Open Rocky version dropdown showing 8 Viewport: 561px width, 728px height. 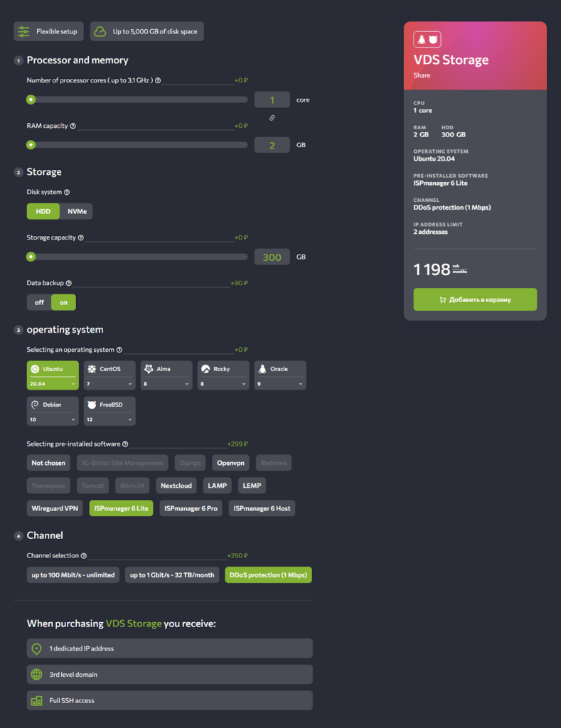point(223,384)
